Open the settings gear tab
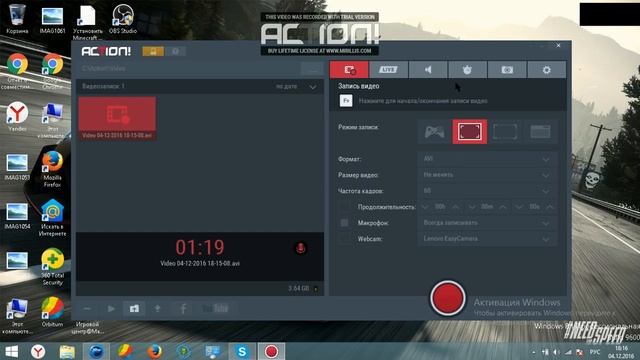This screenshot has width=640, height=360. (547, 70)
